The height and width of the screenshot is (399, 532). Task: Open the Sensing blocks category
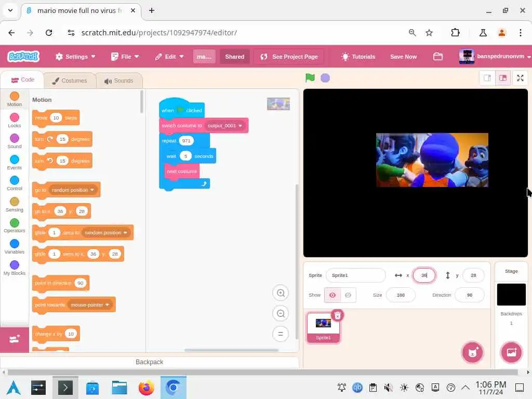(x=14, y=205)
